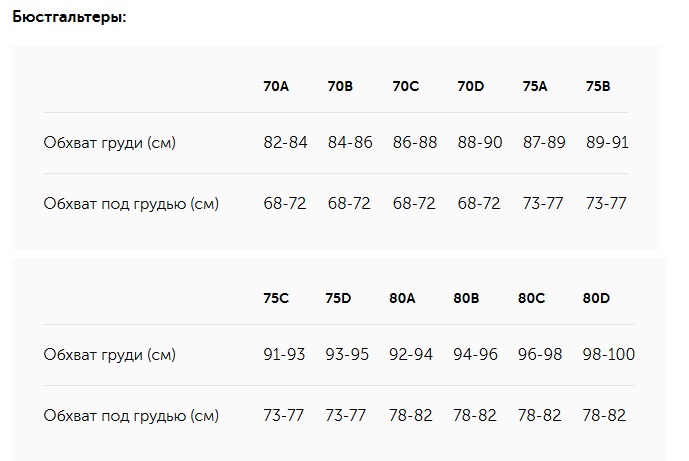
Task: Select the 70A size column header
Action: tap(276, 86)
